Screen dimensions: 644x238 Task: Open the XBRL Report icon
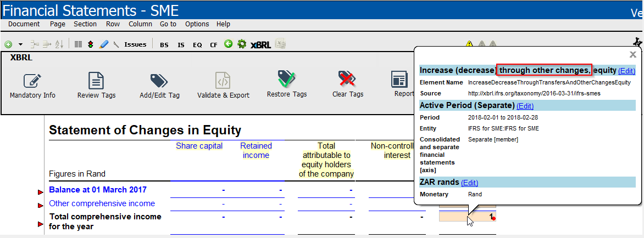(399, 80)
